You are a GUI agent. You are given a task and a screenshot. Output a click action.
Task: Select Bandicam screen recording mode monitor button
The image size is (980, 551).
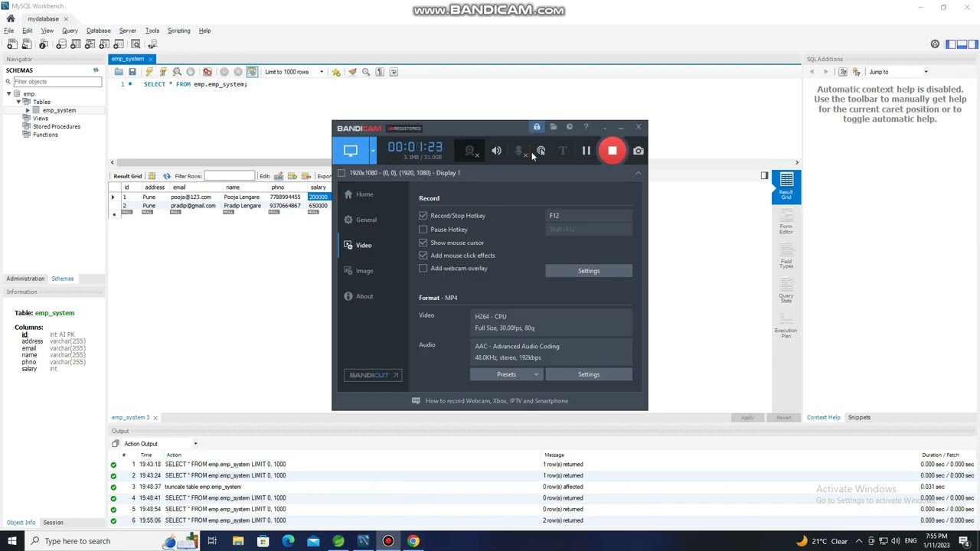coord(351,151)
